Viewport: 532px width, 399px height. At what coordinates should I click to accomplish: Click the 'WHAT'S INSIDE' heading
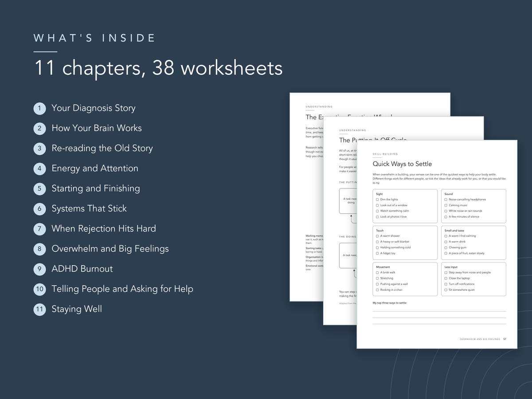coord(94,38)
